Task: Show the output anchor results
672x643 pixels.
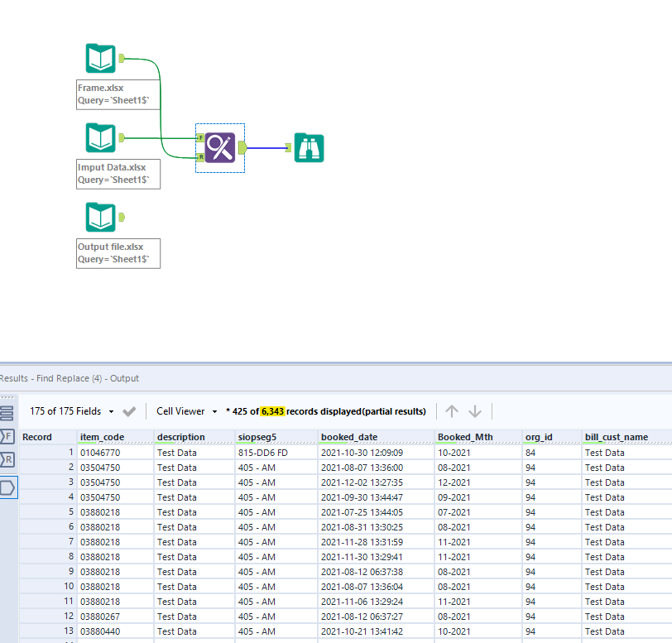Action: pyautogui.click(x=7, y=488)
